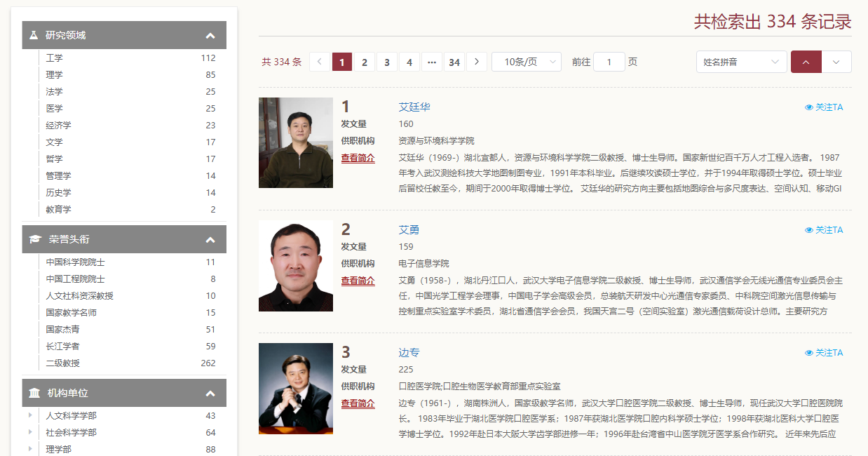Screen dimensions: 868x456
Task: Collapse the 研究领域 filter panel
Action: (x=211, y=34)
